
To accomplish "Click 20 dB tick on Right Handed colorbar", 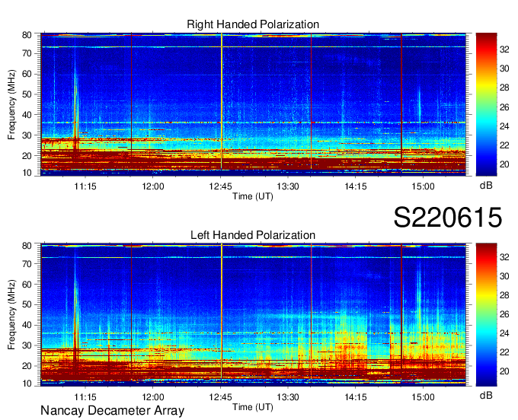I will [x=504, y=164].
